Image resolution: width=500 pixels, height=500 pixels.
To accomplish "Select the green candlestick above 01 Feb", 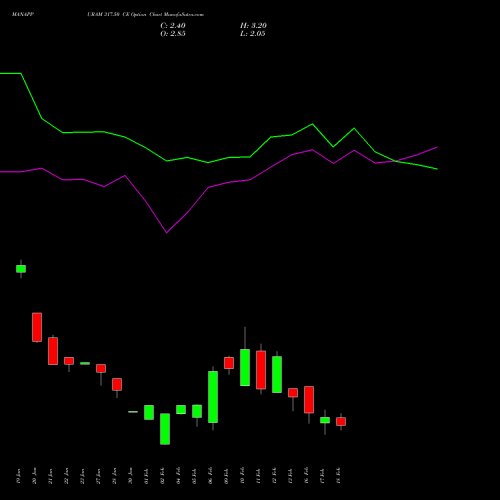I will click(x=149, y=412).
